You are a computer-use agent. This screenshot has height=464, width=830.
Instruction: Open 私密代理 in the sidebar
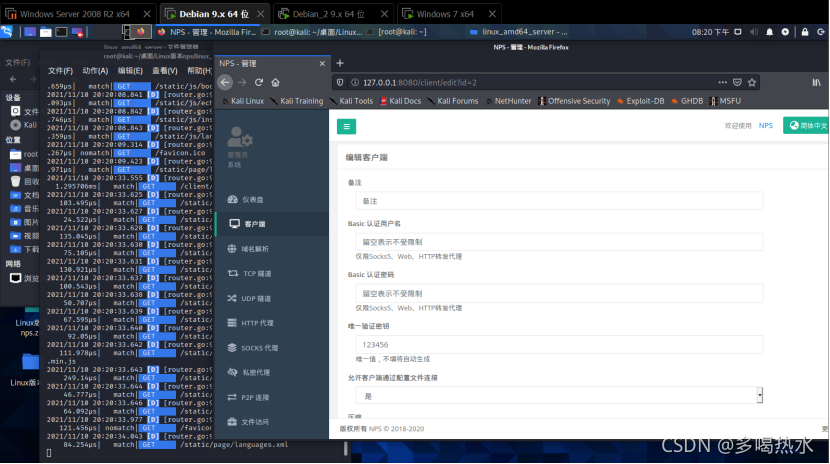click(x=272, y=372)
